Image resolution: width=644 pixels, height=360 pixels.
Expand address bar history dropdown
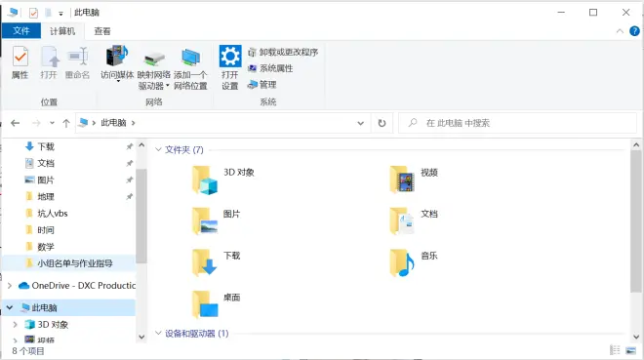coord(361,123)
